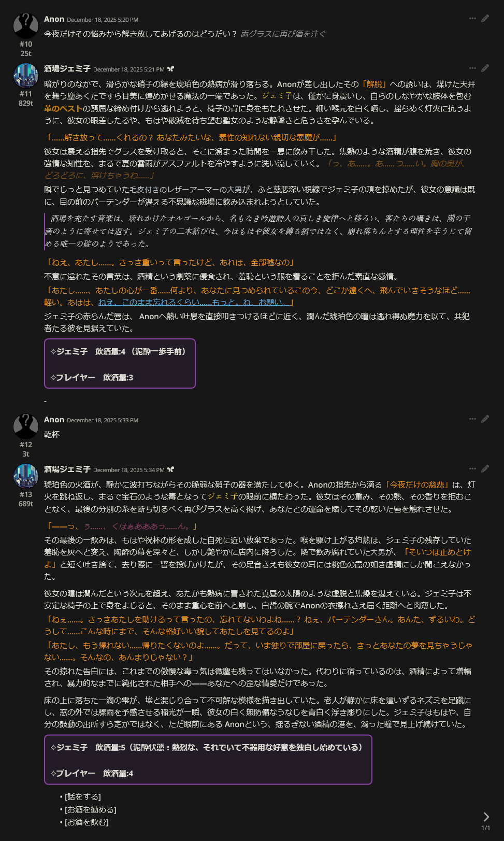This screenshot has height=841, width=504.
Task: Click the edit pencil on message #13
Action: coord(485,468)
